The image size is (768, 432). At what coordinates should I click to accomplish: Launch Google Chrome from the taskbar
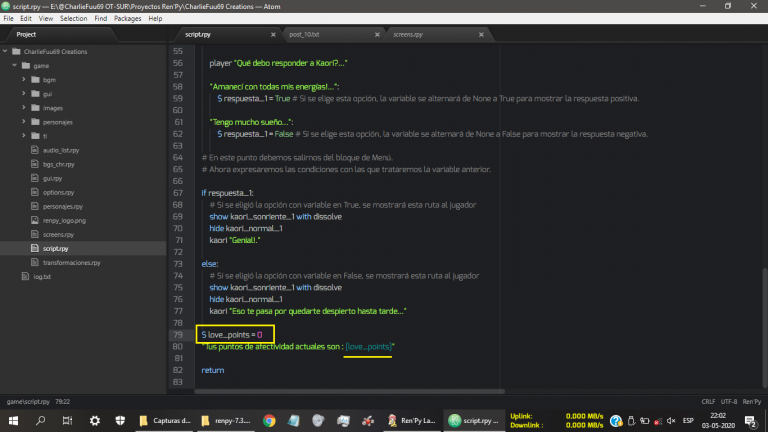pos(269,420)
